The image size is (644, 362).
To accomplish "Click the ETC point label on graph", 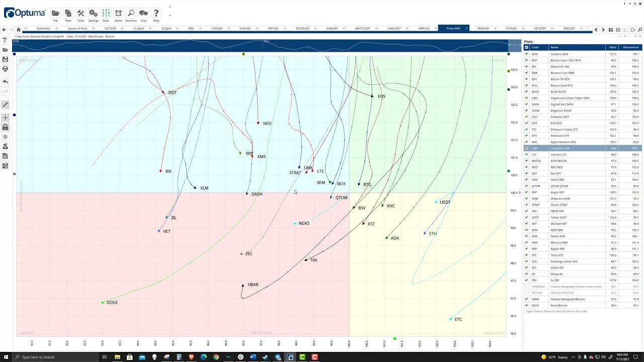I will pyautogui.click(x=458, y=319).
